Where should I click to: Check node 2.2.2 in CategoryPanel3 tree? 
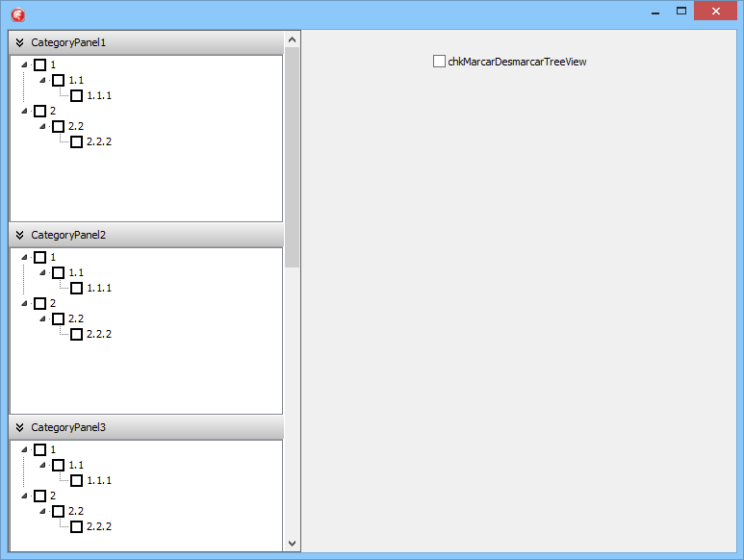click(x=76, y=527)
